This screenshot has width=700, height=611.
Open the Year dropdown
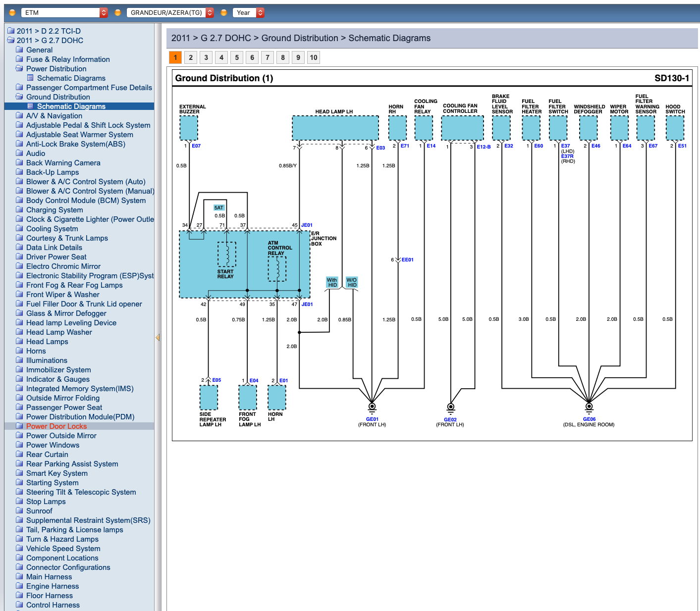point(248,12)
